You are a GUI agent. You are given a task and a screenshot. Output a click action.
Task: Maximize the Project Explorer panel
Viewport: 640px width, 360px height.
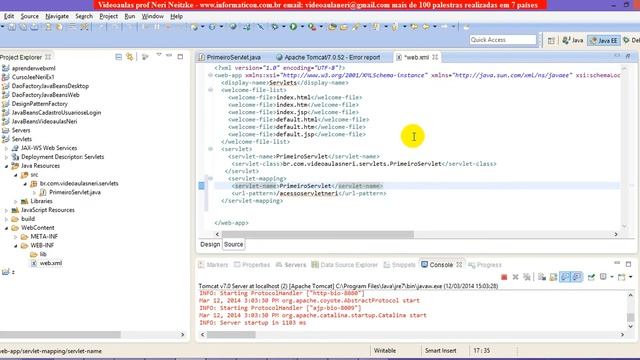tap(180, 56)
